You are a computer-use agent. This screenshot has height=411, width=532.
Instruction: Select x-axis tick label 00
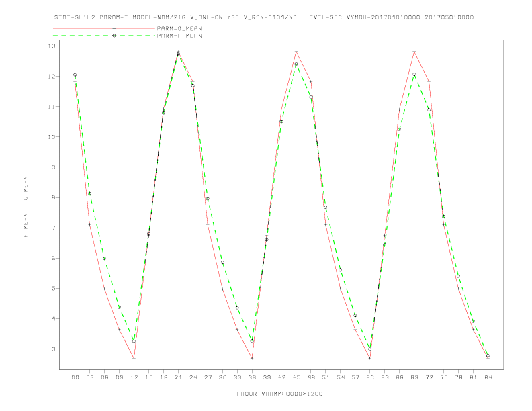pos(75,377)
